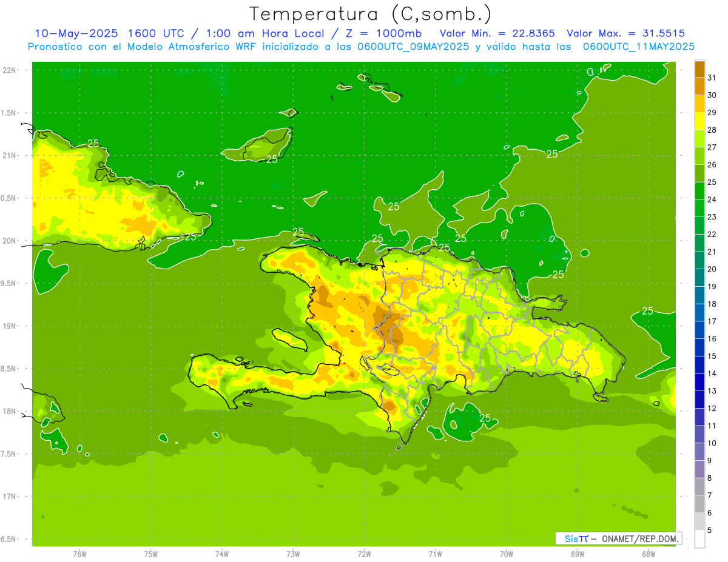Pick the yellow colorbar swatch between 28 and 29

[x=699, y=121]
